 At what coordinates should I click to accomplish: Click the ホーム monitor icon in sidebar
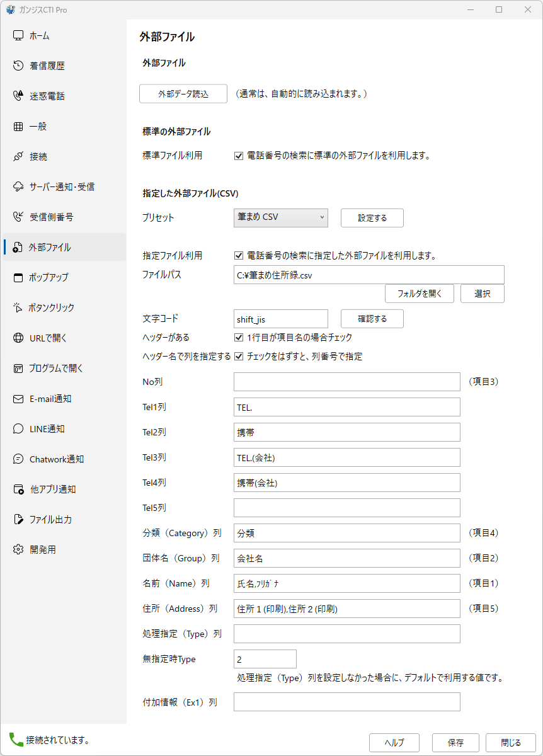click(x=18, y=35)
